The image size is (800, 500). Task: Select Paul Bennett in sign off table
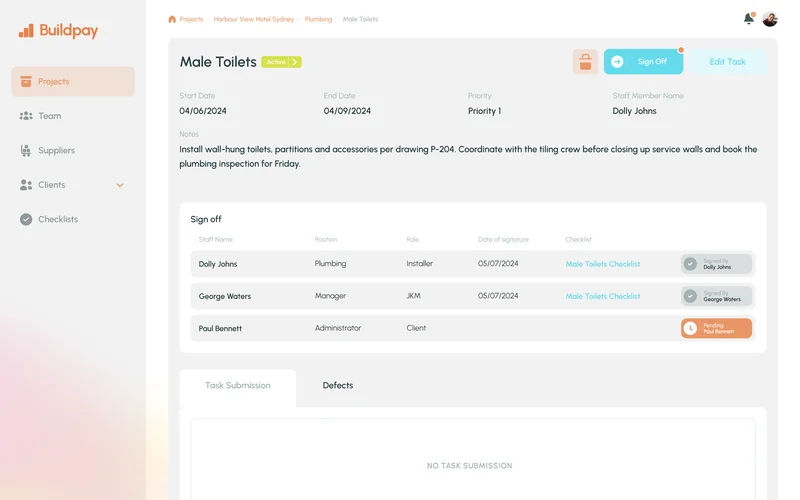[x=220, y=329]
